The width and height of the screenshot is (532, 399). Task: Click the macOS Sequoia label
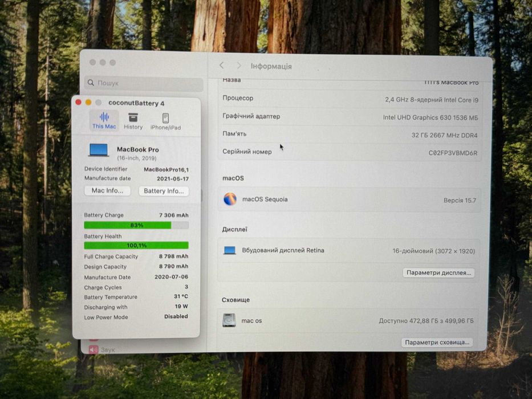click(x=265, y=199)
